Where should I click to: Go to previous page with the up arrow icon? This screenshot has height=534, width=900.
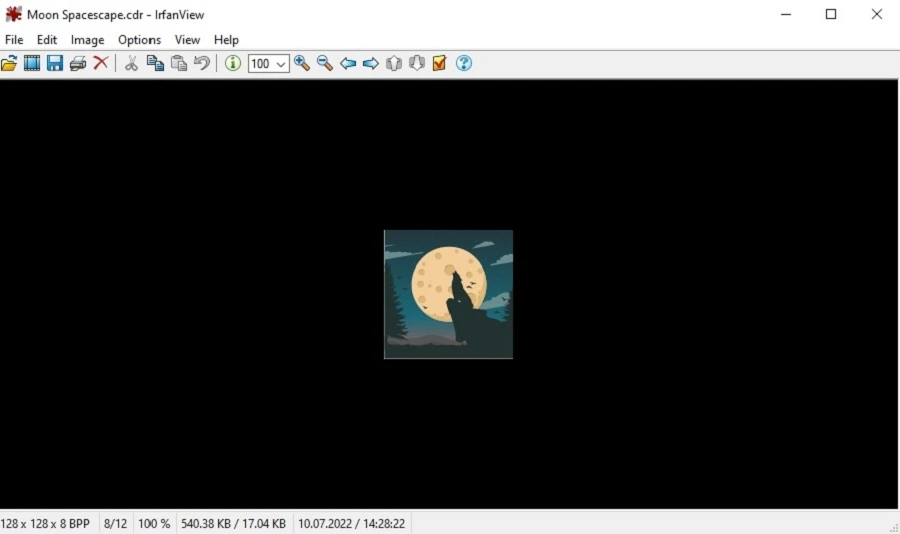click(x=394, y=63)
